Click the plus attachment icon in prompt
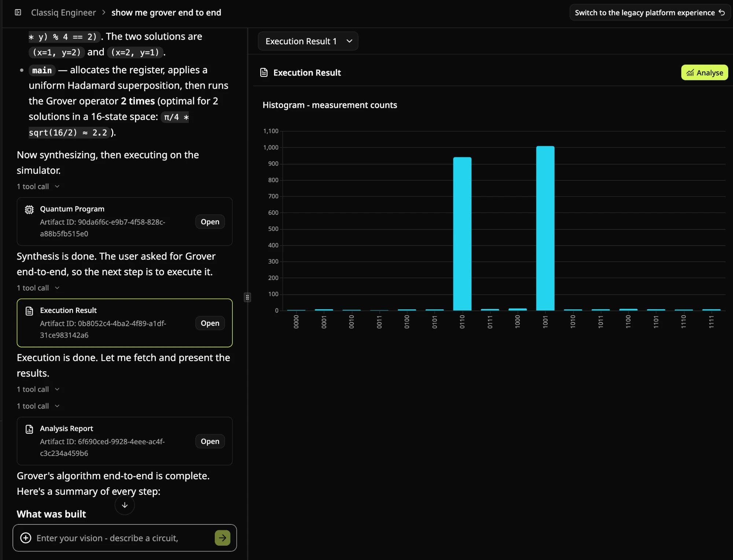The width and height of the screenshot is (733, 560). tap(26, 538)
